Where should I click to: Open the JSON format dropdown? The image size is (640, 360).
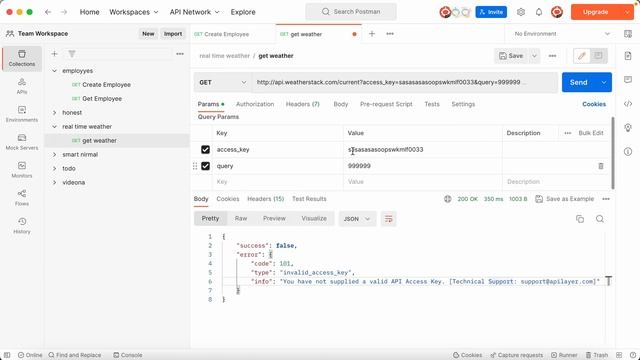357,219
